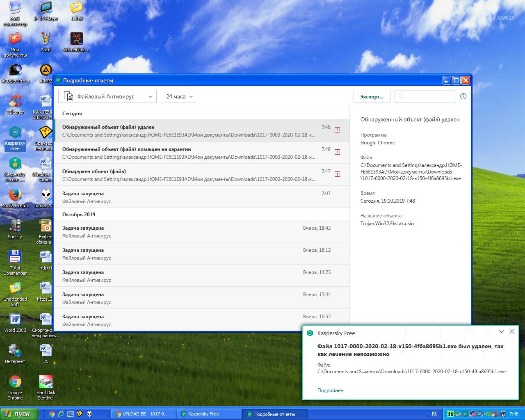Click the Trojan.Win32.Ekstak.usio object name
525x420 pixels.
click(387, 224)
